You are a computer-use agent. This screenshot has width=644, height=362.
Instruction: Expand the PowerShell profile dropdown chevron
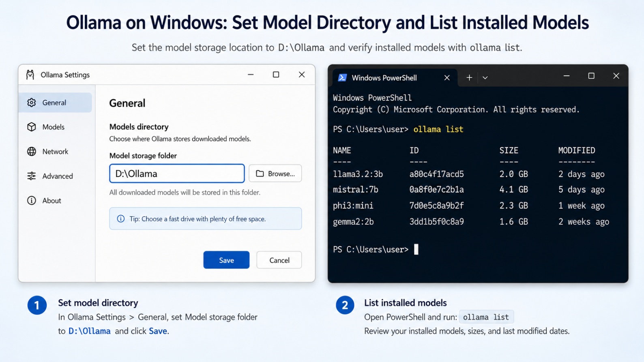(485, 77)
